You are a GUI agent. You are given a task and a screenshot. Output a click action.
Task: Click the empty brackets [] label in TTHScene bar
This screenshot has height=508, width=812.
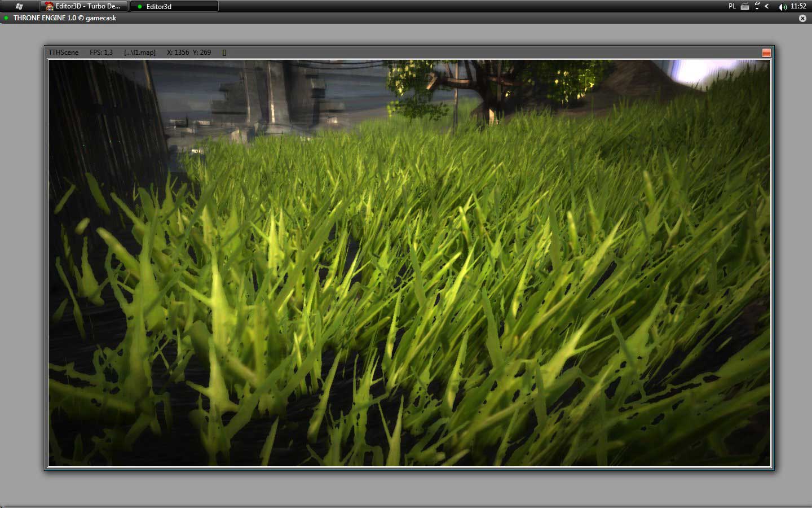click(x=224, y=52)
